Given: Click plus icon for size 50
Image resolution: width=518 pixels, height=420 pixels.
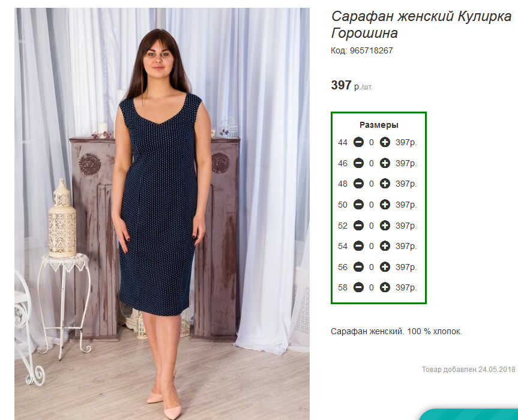Looking at the screenshot, I should click(x=385, y=205).
